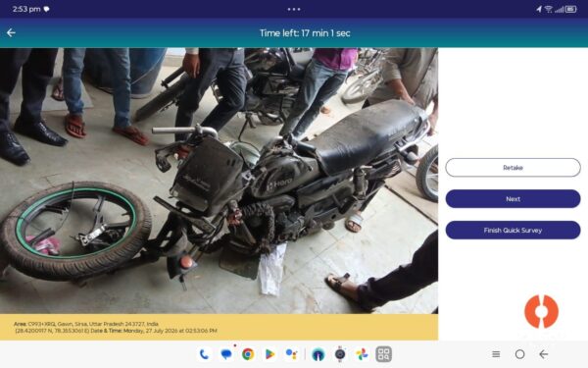Tap the home circle navigation button
This screenshot has width=588, height=368.
click(x=519, y=354)
